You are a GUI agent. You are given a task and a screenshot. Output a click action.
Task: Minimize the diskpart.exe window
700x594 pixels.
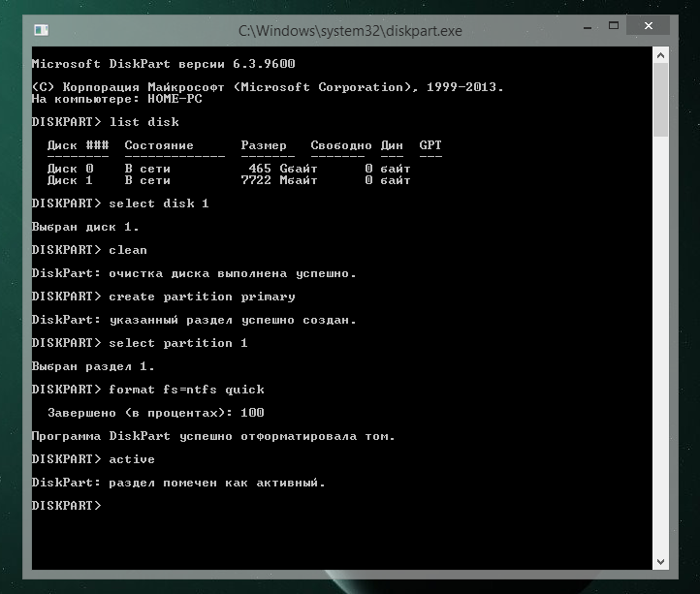[588, 26]
